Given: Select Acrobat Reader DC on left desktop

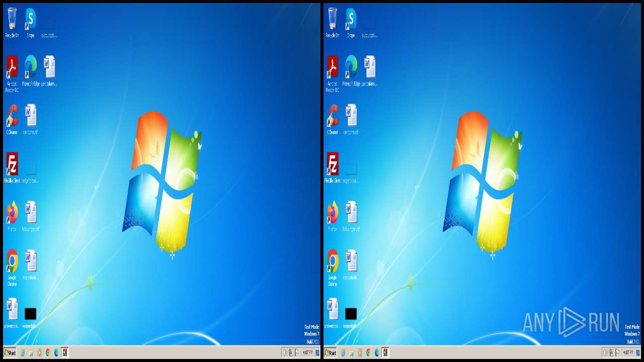Looking at the screenshot, I should [x=12, y=74].
